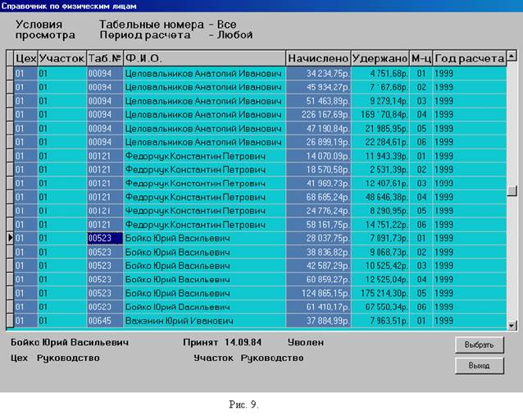Image resolution: width=523 pixels, height=420 pixels.
Task: Click the current-row arrow marker
Action: click(10, 238)
